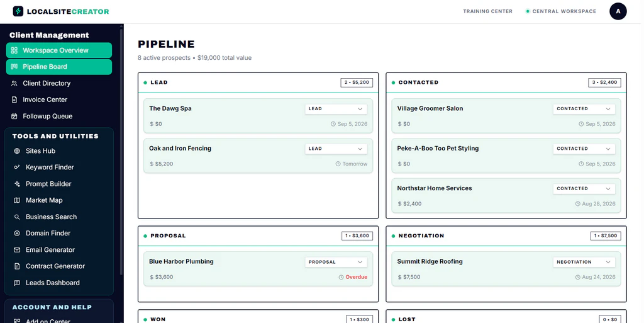
Task: Click the Email Generator envelope icon
Action: coord(17,249)
